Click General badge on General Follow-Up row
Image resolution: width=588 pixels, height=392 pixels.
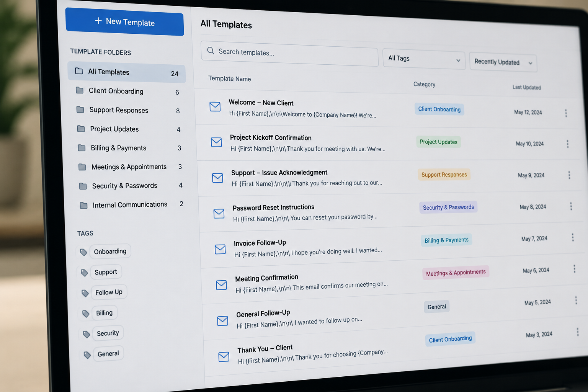(437, 307)
